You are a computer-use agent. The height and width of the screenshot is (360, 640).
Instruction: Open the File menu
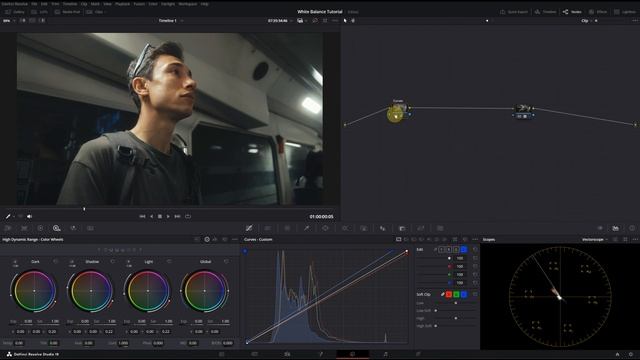[34, 4]
